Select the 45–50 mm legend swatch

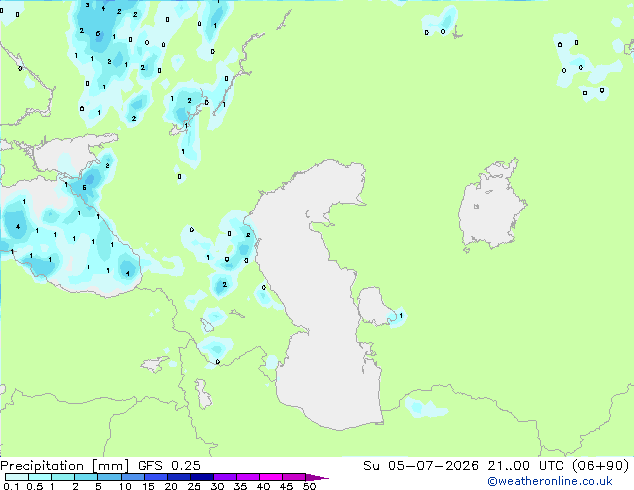point(294,477)
